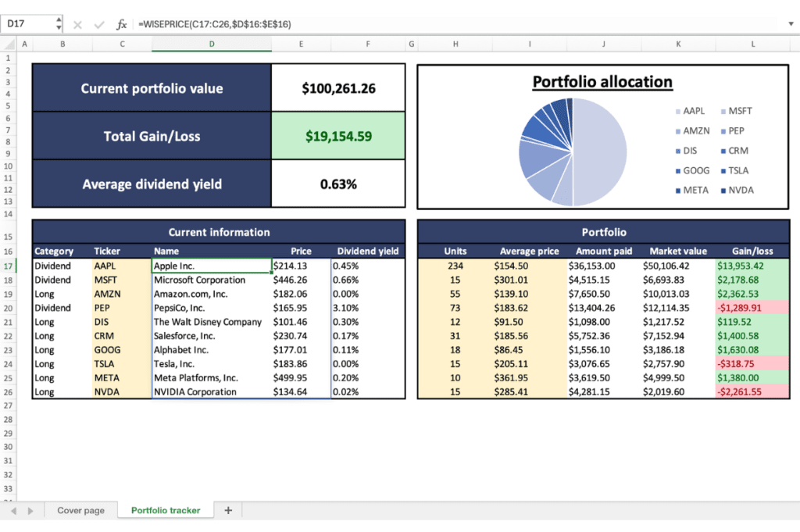This screenshot has width=800, height=532.
Task: Select the Portfolio tracker sheet tab
Action: tap(166, 510)
